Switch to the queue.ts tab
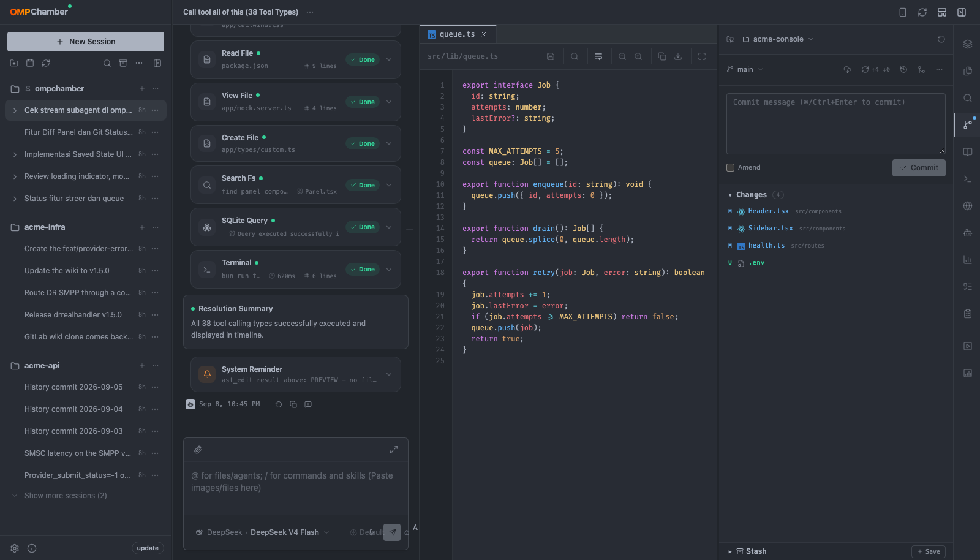 pyautogui.click(x=457, y=34)
